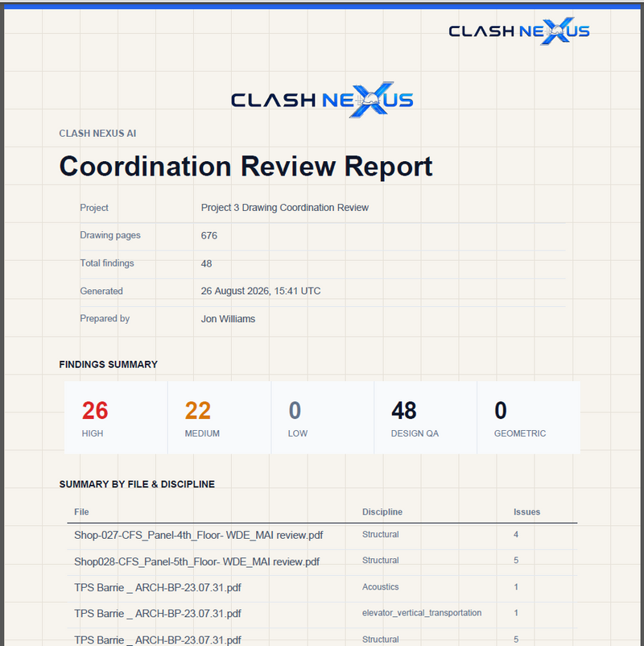Click the 'Project' field label
The height and width of the screenshot is (646, 644).
[x=94, y=208]
